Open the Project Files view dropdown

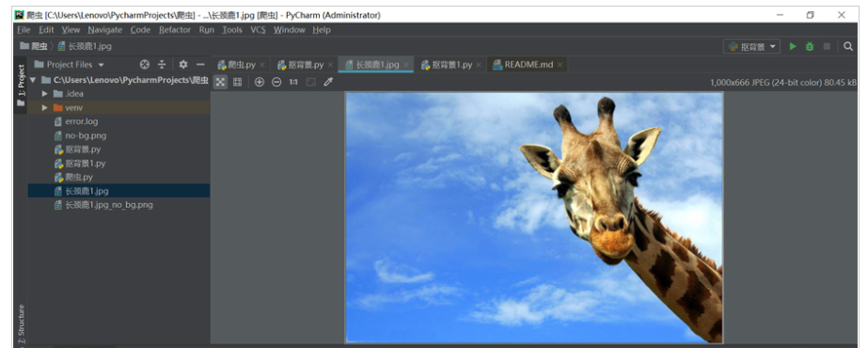(70, 64)
